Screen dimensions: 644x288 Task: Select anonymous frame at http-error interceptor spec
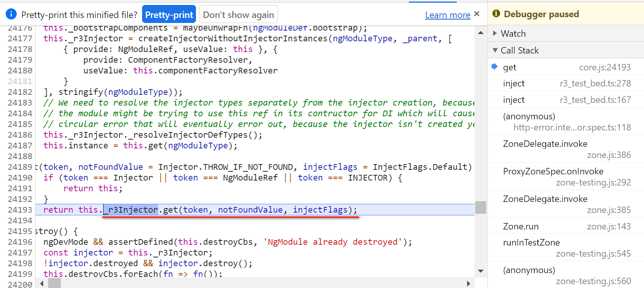[x=566, y=122]
